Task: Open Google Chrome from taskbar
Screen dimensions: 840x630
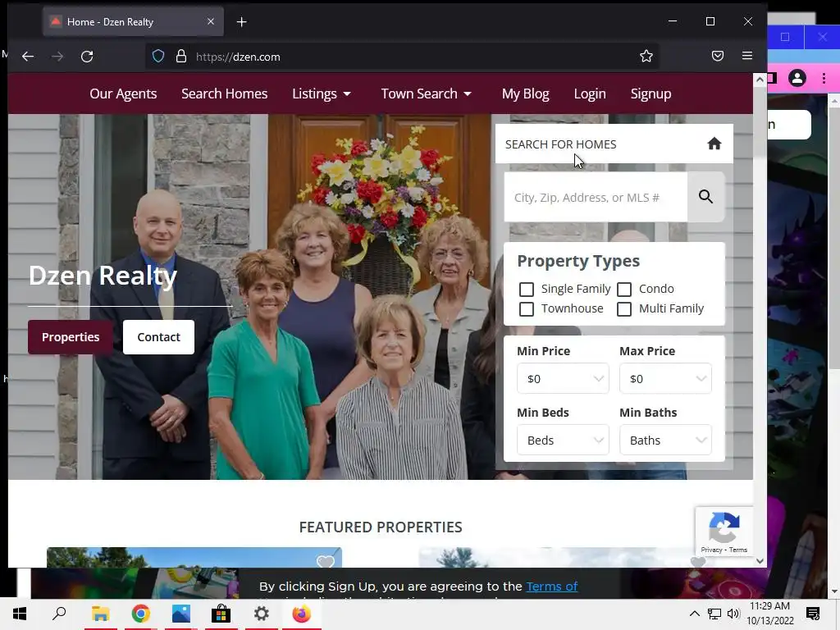Action: coord(140,614)
